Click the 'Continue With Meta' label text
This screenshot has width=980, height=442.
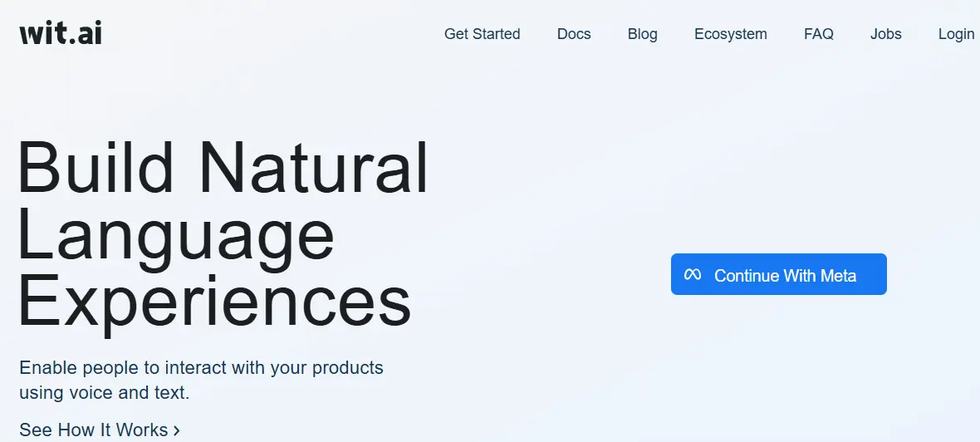[785, 276]
